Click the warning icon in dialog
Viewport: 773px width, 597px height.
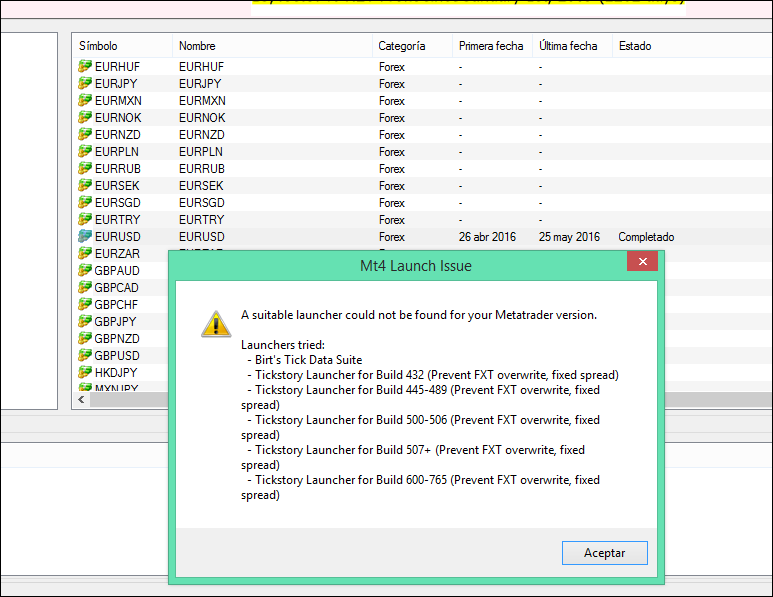click(x=215, y=323)
